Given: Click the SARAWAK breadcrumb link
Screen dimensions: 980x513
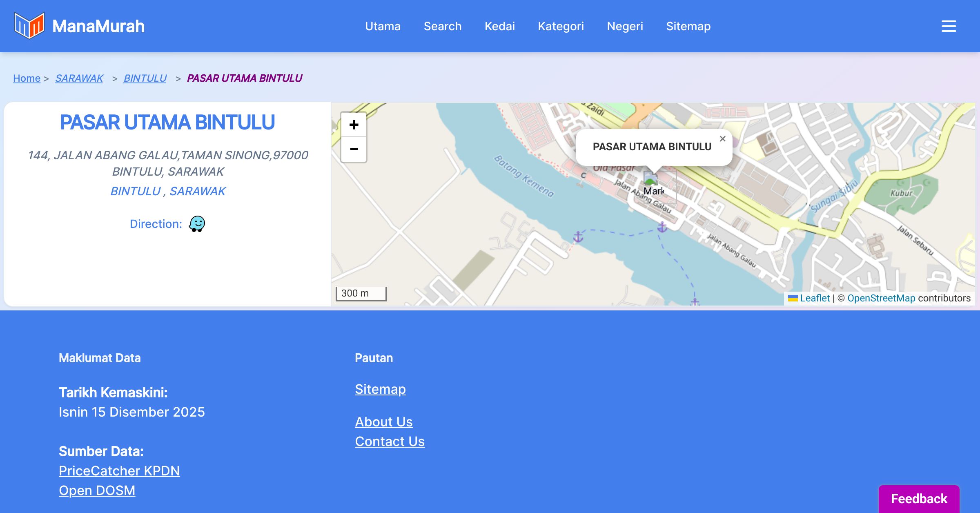Looking at the screenshot, I should click(x=79, y=78).
